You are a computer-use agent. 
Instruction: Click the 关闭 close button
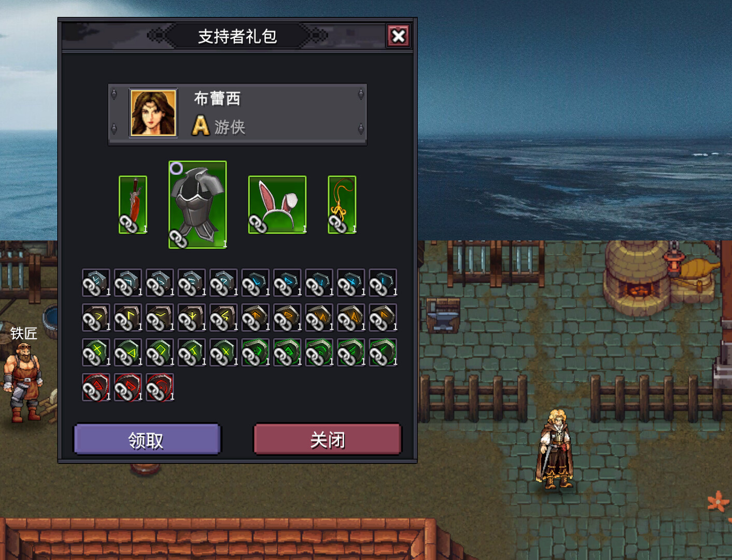328,440
